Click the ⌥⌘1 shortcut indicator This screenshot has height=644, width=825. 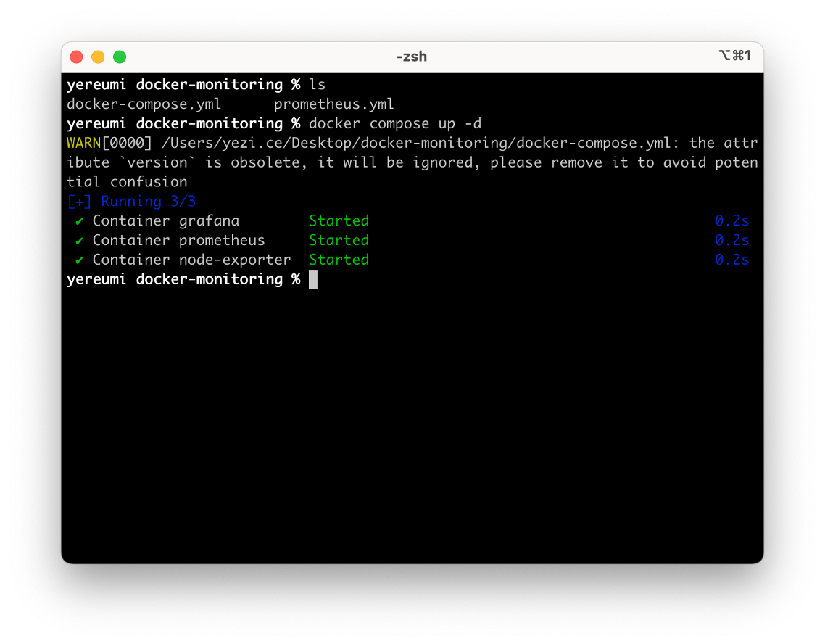click(735, 55)
